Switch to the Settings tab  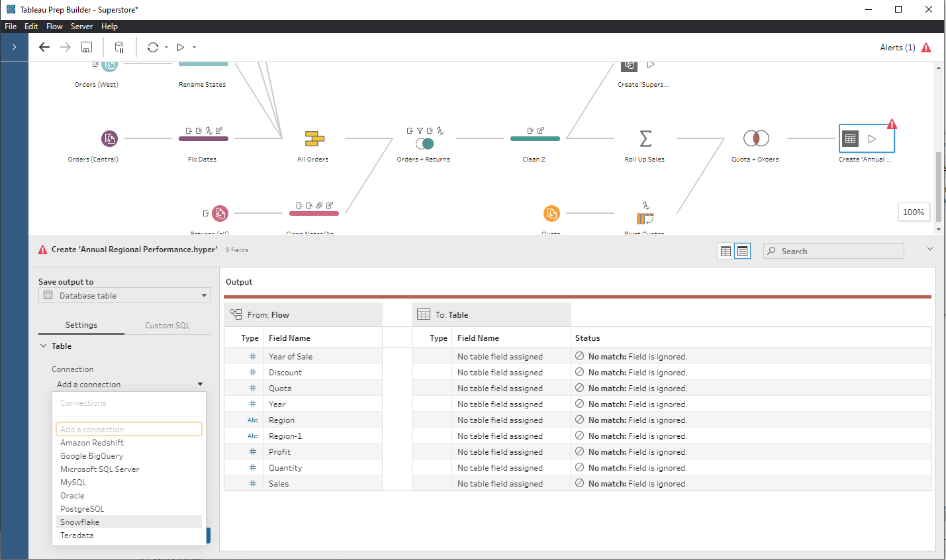[81, 325]
